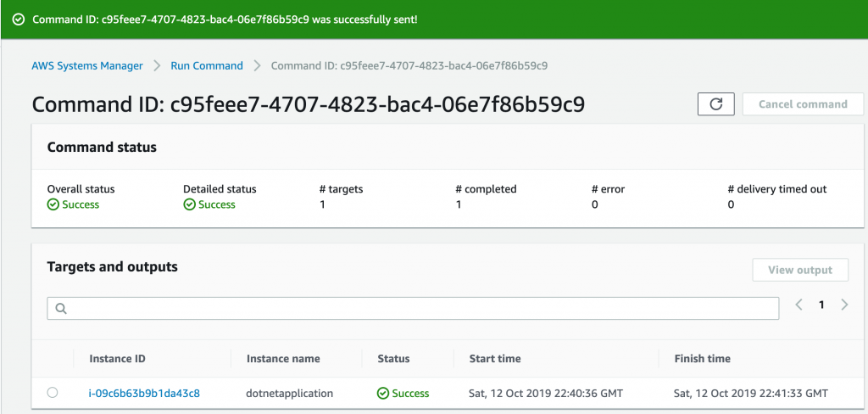Click the green check icon in the success banner
The width and height of the screenshot is (868, 414).
(x=19, y=20)
